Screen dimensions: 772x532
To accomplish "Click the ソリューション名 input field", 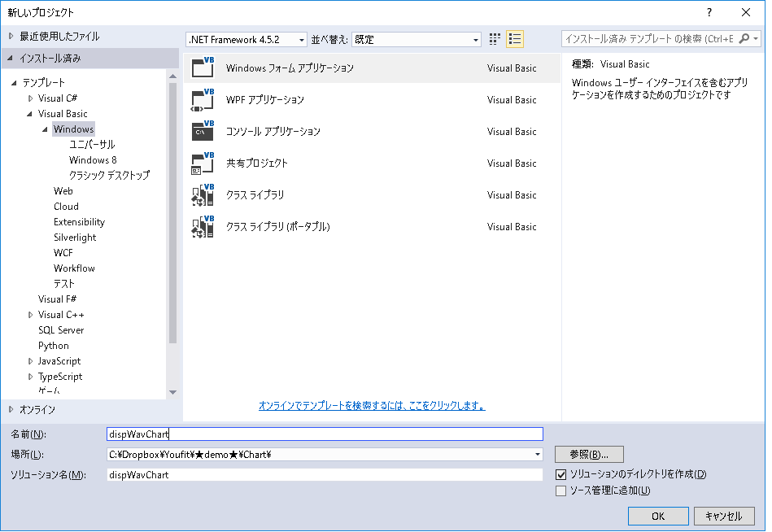I will tap(325, 475).
